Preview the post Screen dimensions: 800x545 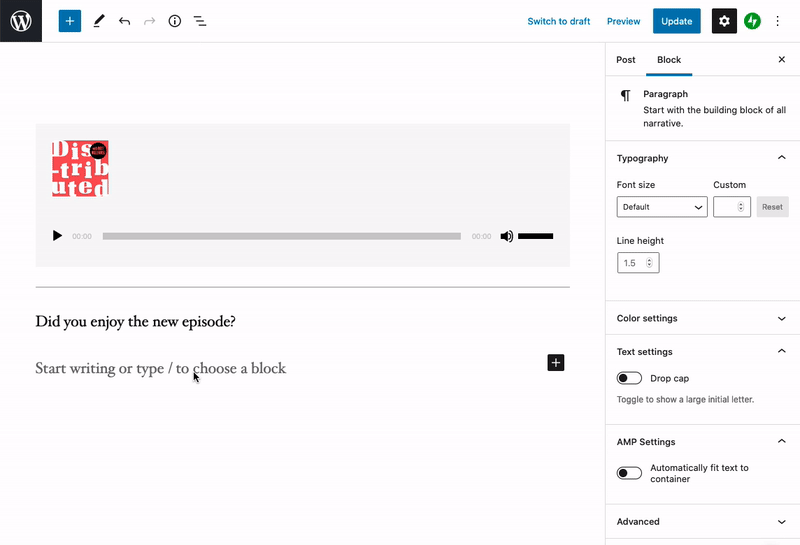click(623, 21)
